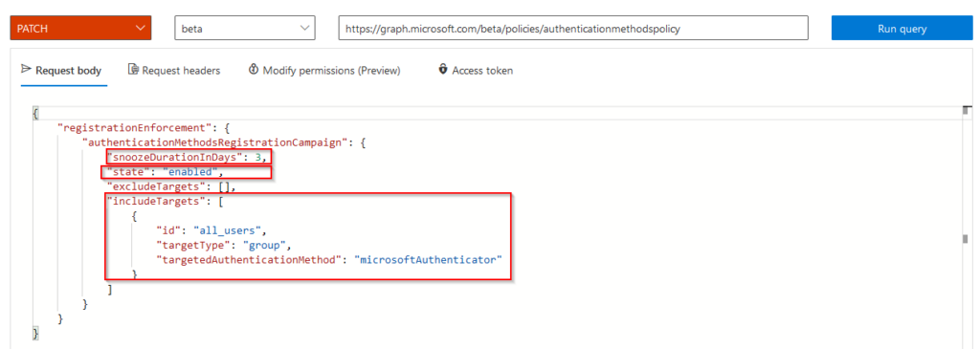
Task: Click the "snoozeDurationInDays" key
Action: coord(176,157)
